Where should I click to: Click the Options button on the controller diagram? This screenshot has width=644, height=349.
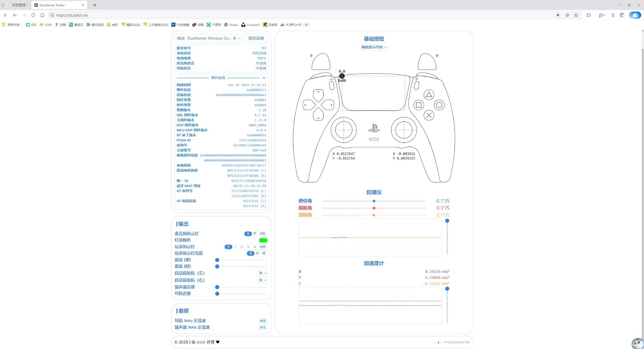(x=416, y=85)
